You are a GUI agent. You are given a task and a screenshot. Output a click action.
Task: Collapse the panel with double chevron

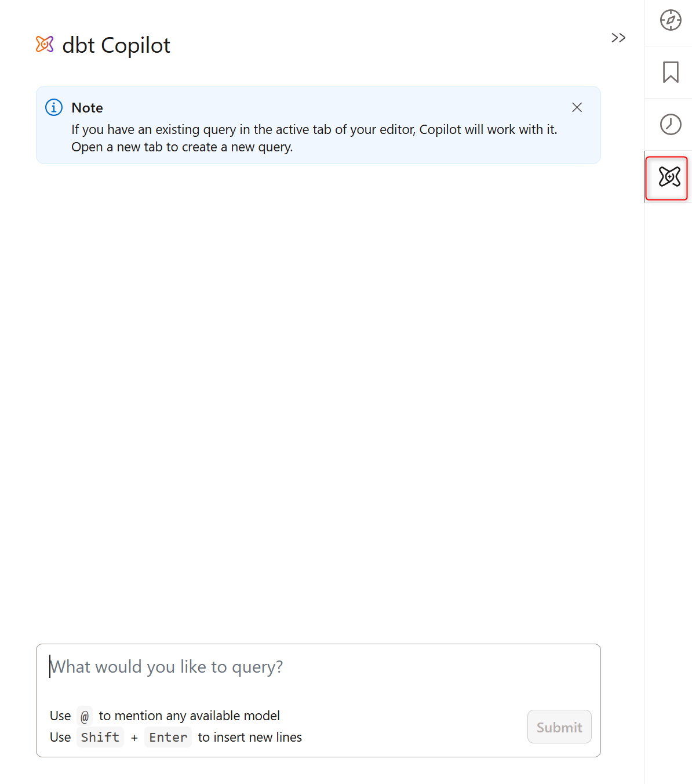(618, 38)
